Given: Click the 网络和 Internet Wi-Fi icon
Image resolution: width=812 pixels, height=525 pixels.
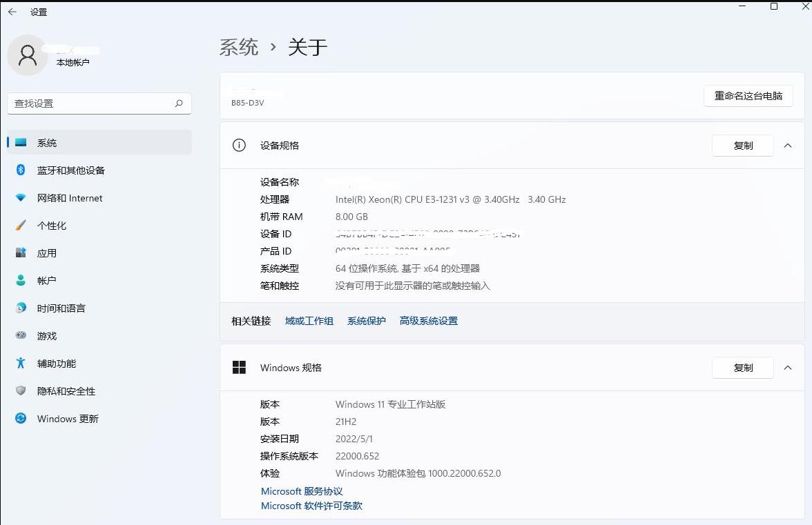Looking at the screenshot, I should click(x=21, y=198).
